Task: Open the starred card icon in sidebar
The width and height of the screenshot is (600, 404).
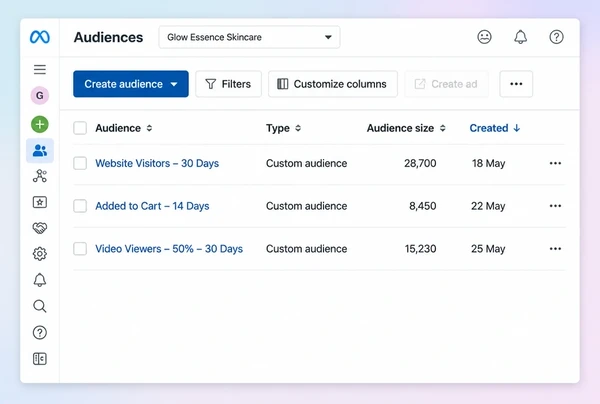Action: (x=40, y=202)
